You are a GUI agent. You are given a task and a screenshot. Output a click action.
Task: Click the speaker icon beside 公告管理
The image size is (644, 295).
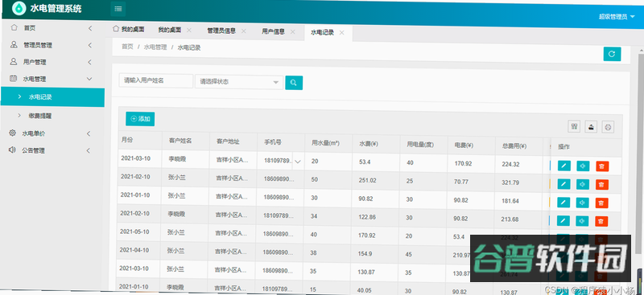(12, 150)
